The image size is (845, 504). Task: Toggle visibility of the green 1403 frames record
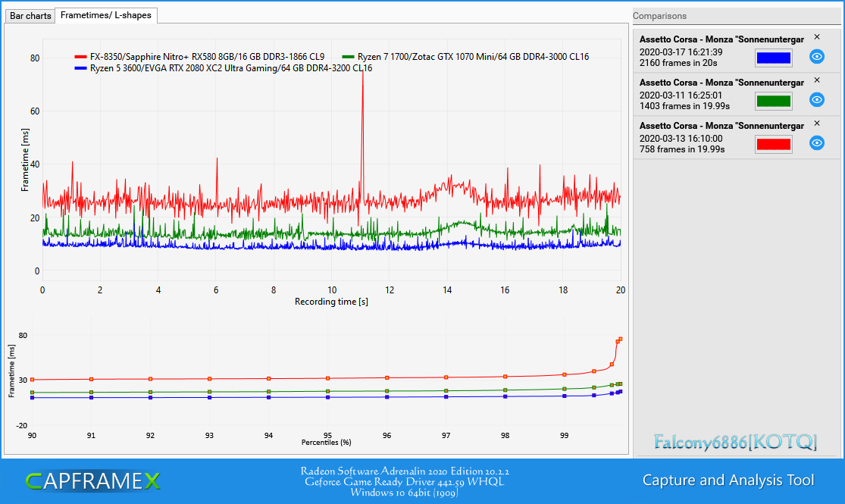pyautogui.click(x=817, y=100)
